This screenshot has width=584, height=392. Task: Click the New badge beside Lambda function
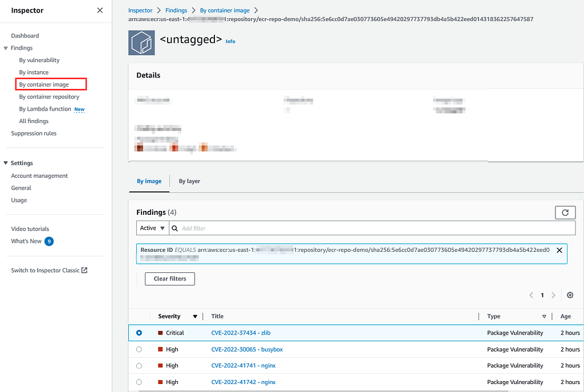point(79,110)
